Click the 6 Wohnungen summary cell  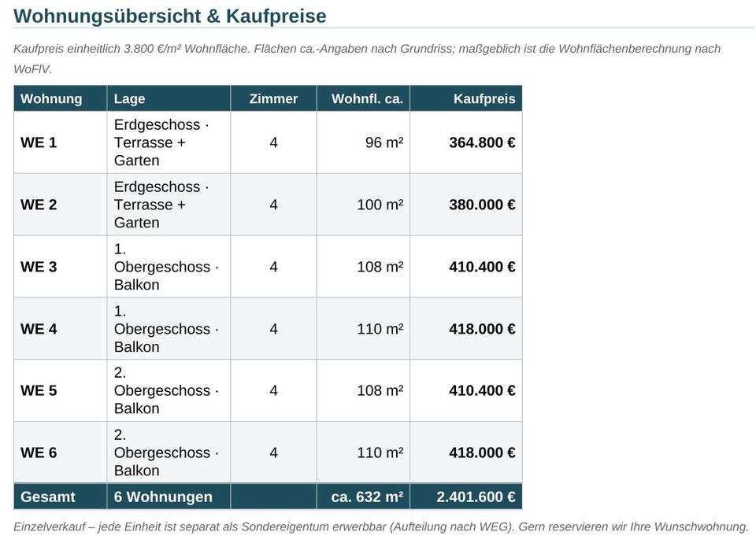click(x=169, y=497)
